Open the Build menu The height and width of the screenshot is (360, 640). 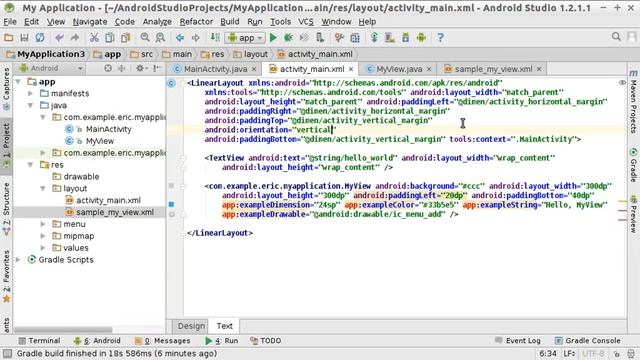230,22
